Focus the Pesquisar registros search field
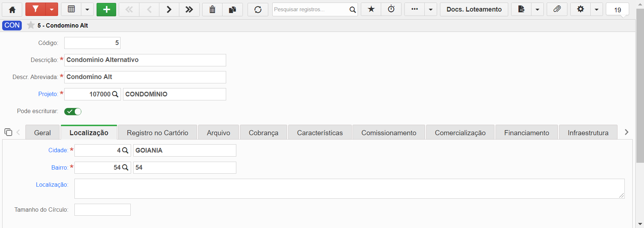The width and height of the screenshot is (644, 228). [x=310, y=9]
